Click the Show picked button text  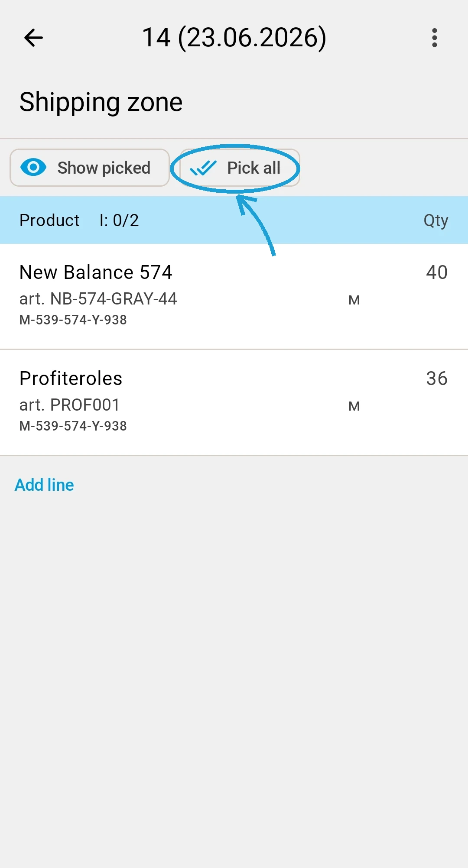104,168
